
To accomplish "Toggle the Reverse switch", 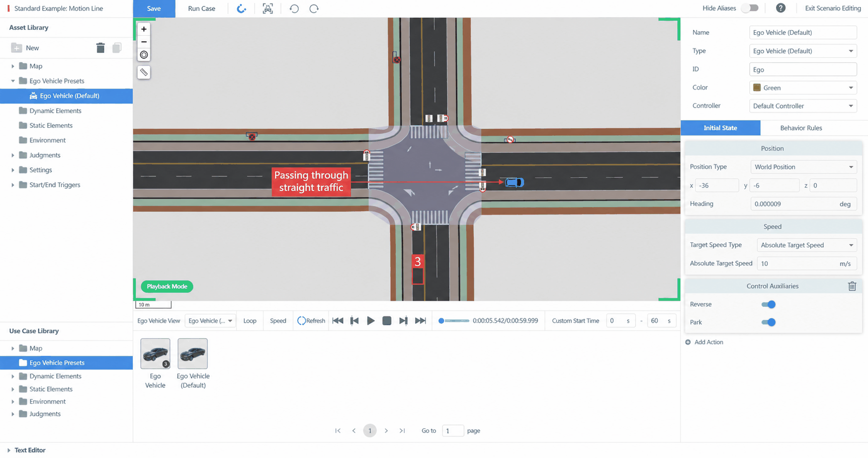I will 768,304.
